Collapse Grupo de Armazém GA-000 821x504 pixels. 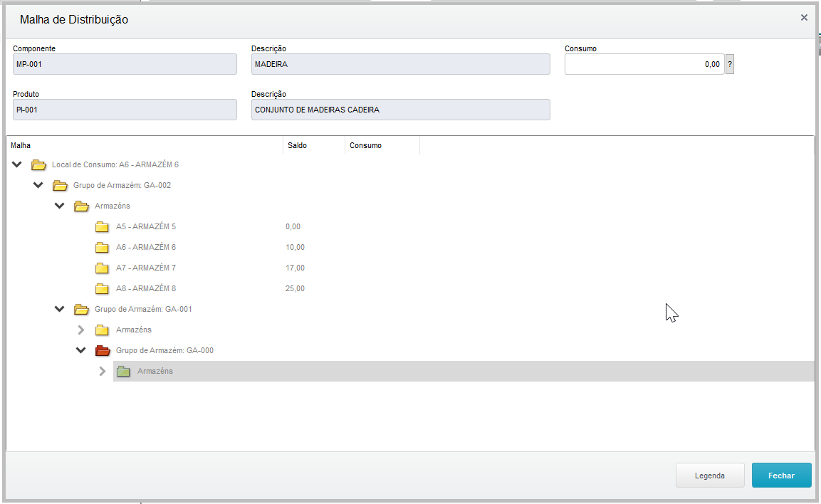point(80,351)
